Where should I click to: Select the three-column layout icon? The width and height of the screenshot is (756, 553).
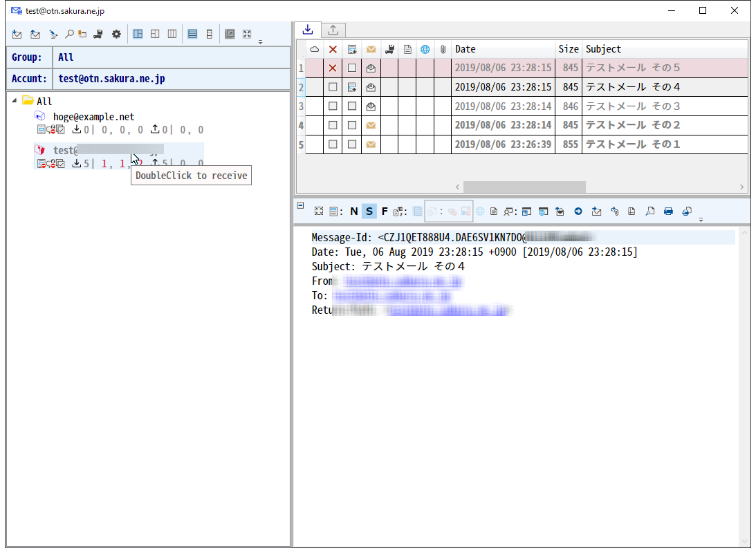[x=172, y=34]
